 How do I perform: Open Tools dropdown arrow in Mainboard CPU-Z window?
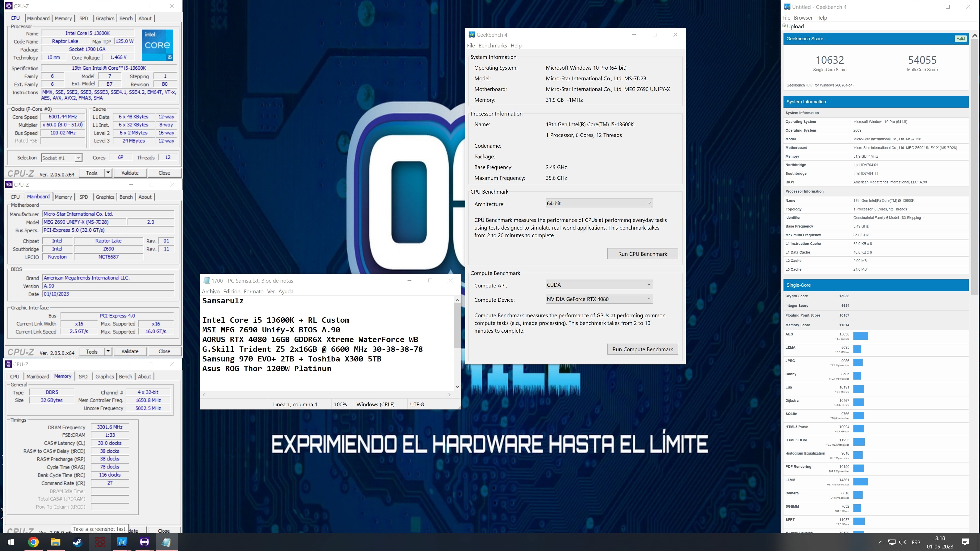pos(108,351)
